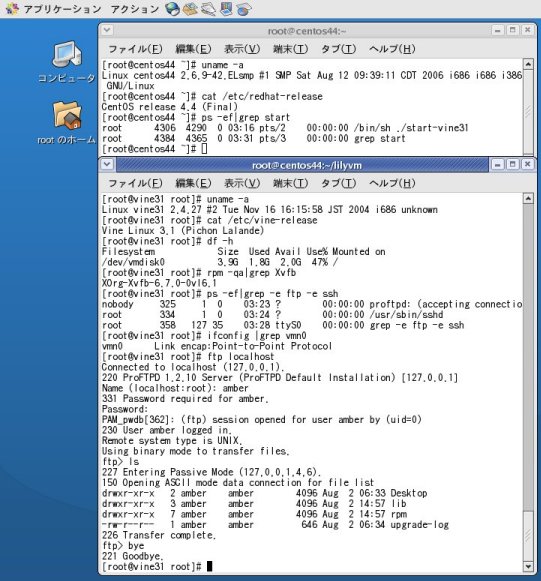Click 'Link encap:Point-to-Point Protocol' line
Image resolution: width=541 pixels, height=581 pixels.
243,346
